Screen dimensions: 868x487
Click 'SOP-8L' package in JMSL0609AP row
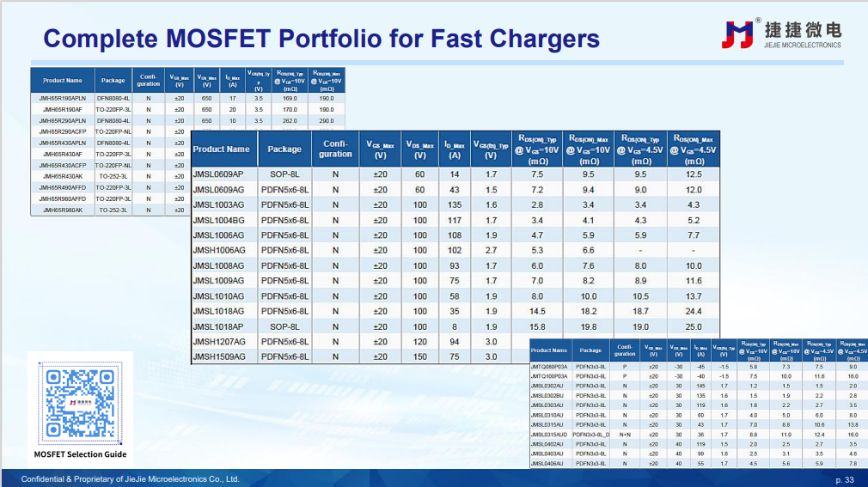284,174
